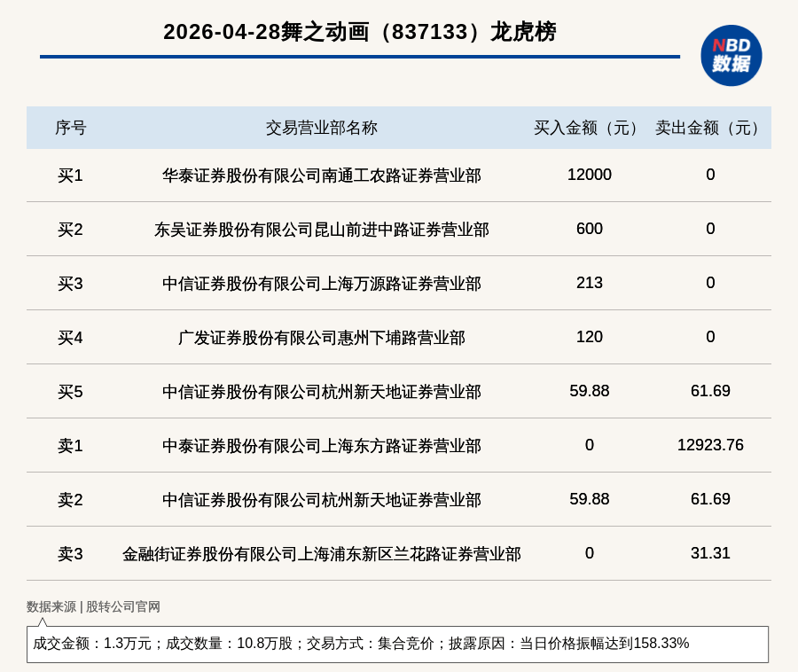Image resolution: width=798 pixels, height=672 pixels.
Task: Select the 买1 row label
Action: 70,176
